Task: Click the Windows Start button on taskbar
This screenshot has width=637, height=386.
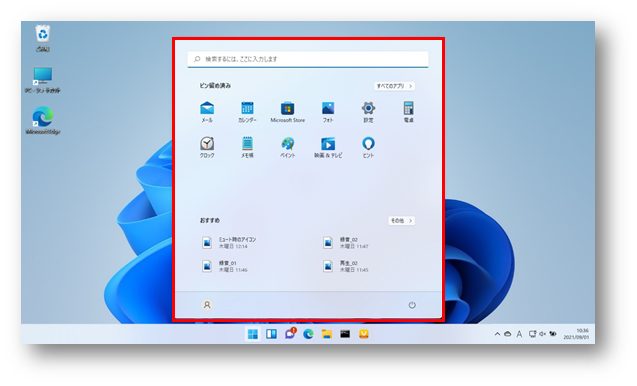Action: tap(253, 334)
